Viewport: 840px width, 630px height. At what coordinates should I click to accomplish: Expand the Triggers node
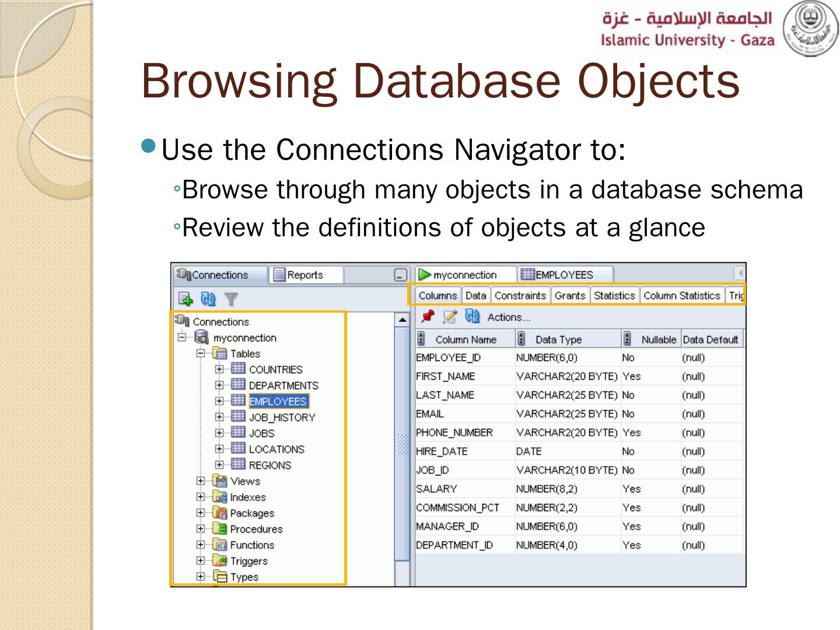(x=201, y=561)
